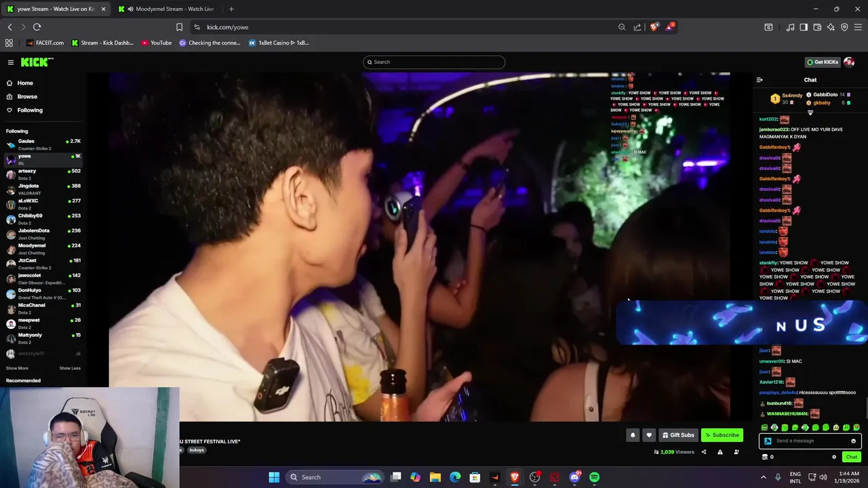Collapse the chat panel arrow icon
The height and width of the screenshot is (488, 868).
point(759,80)
